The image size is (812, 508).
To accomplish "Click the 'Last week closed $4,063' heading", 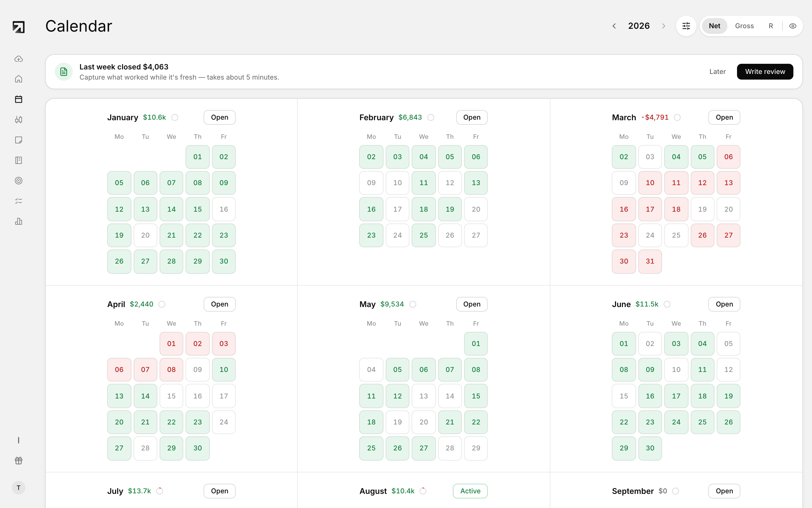I will tap(124, 67).
